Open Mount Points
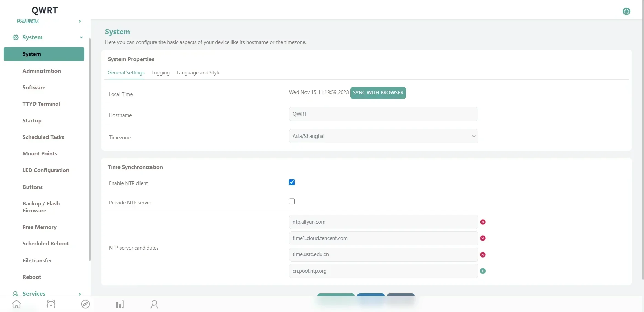 pyautogui.click(x=40, y=154)
